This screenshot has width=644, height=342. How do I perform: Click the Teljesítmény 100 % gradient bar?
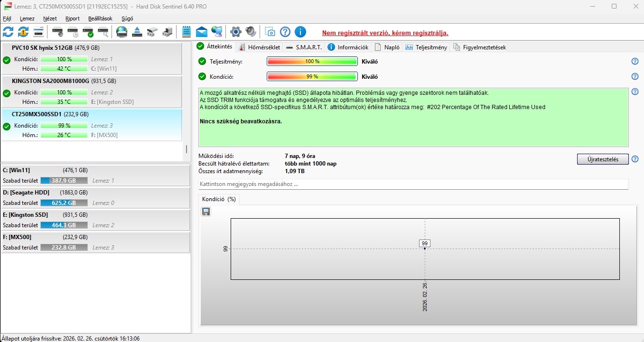pyautogui.click(x=312, y=62)
